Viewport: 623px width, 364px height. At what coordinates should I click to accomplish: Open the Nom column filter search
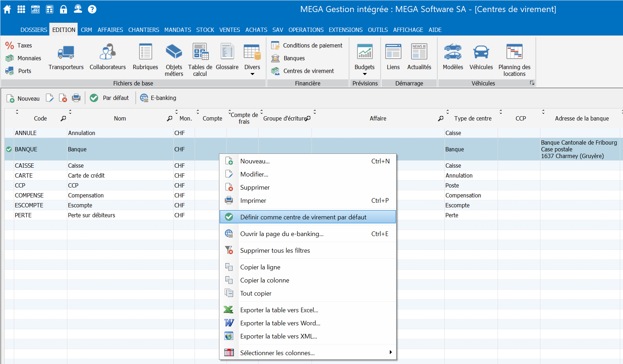tap(169, 118)
